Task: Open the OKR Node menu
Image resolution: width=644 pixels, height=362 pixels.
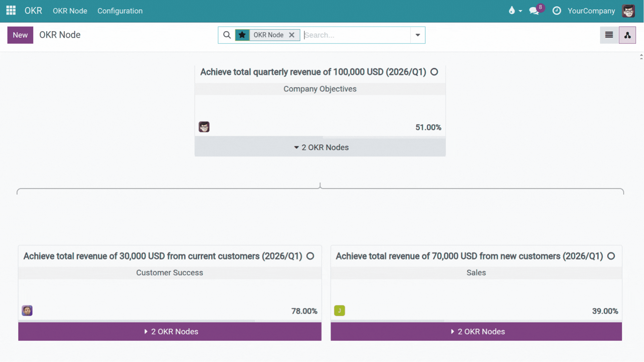Action: (x=70, y=11)
